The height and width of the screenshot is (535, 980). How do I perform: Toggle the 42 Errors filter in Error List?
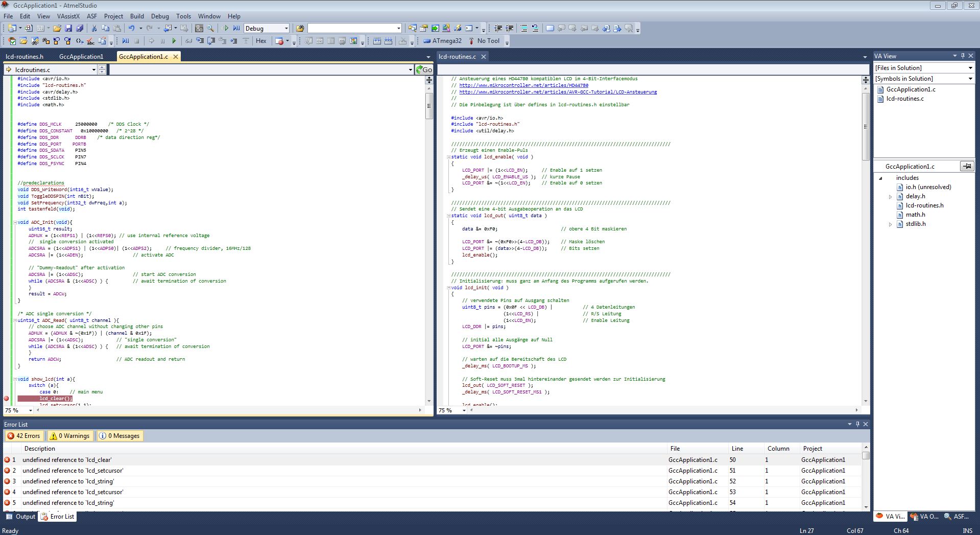tap(24, 436)
